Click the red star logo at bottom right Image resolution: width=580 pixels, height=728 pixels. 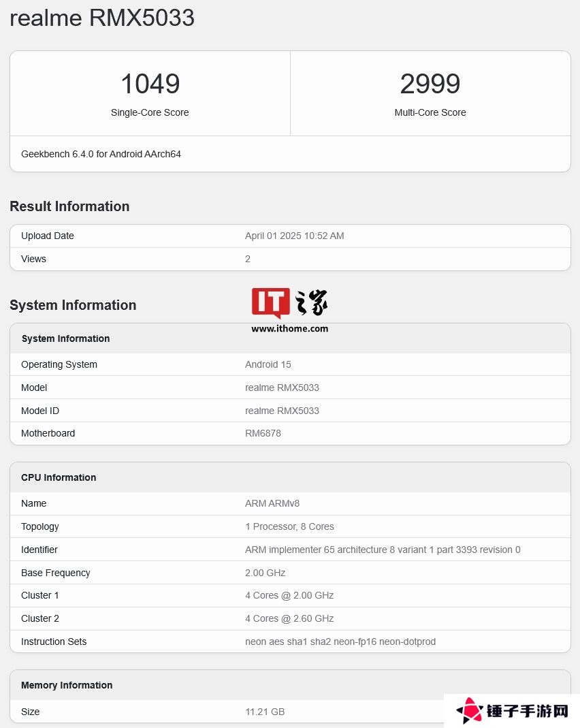click(469, 711)
